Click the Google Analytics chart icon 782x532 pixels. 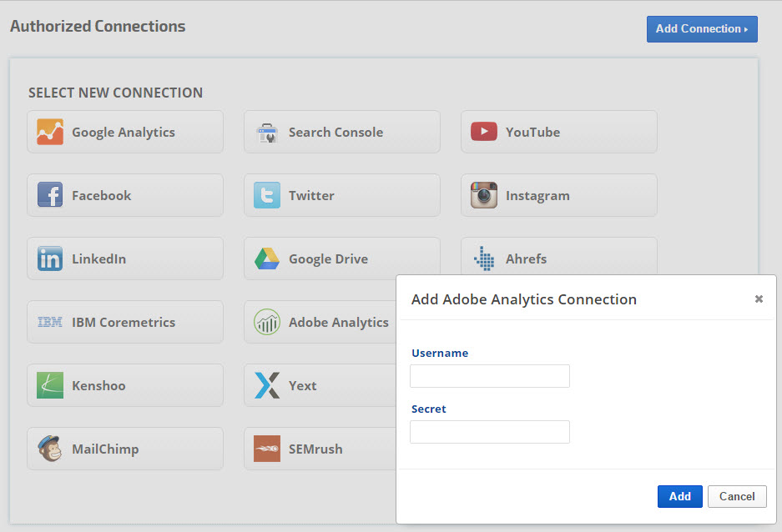coord(50,132)
